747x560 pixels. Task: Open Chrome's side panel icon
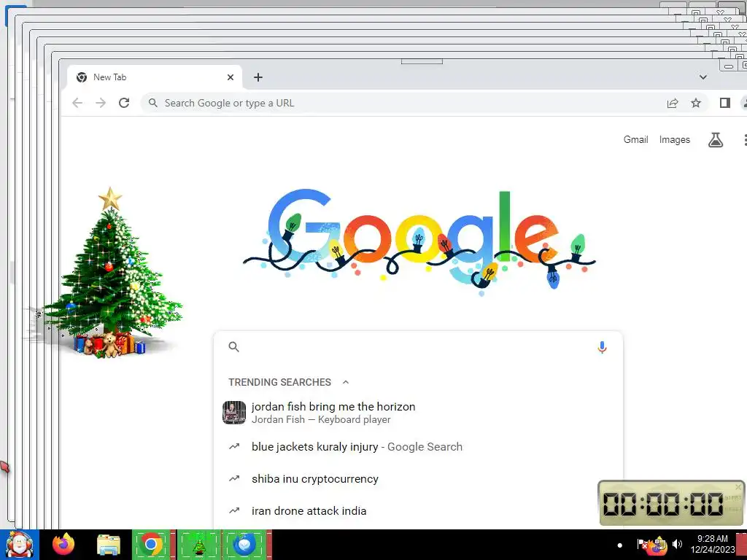coord(725,103)
